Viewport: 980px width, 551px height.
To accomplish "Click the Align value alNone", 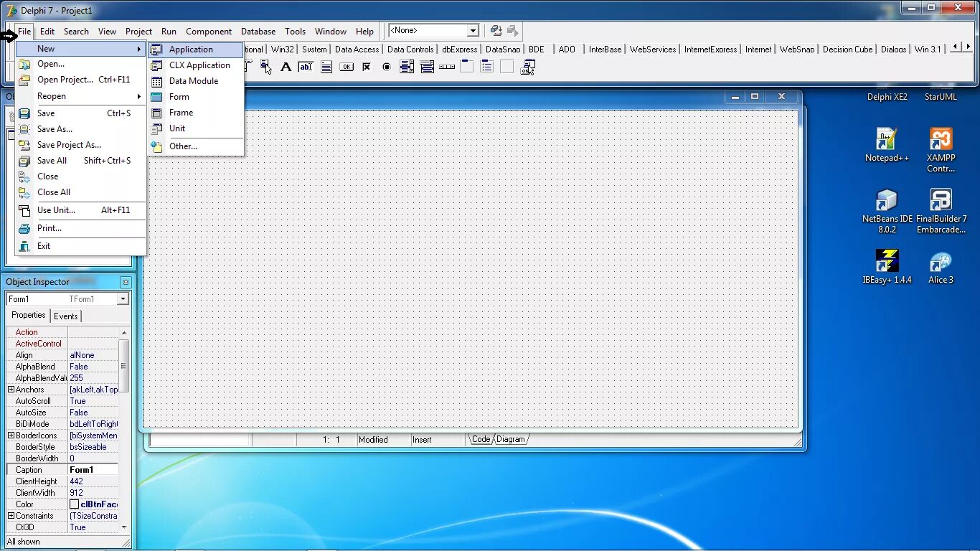I will pyautogui.click(x=93, y=355).
